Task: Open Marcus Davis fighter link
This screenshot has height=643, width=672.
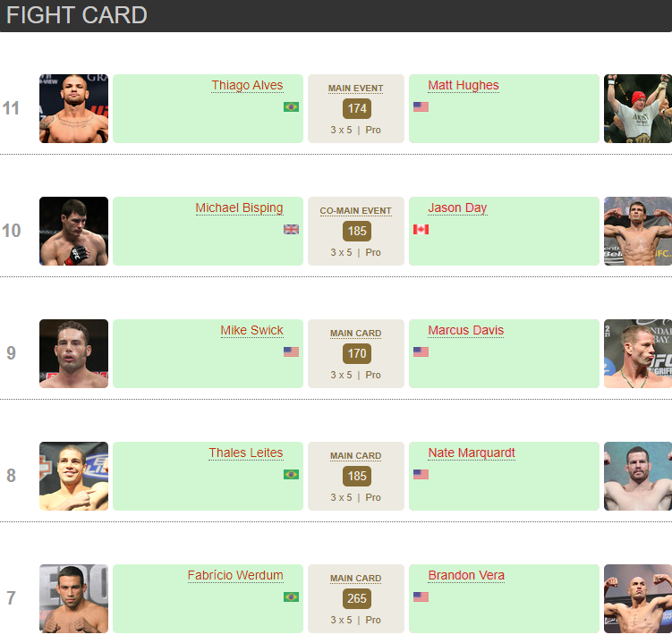Action: coord(465,331)
